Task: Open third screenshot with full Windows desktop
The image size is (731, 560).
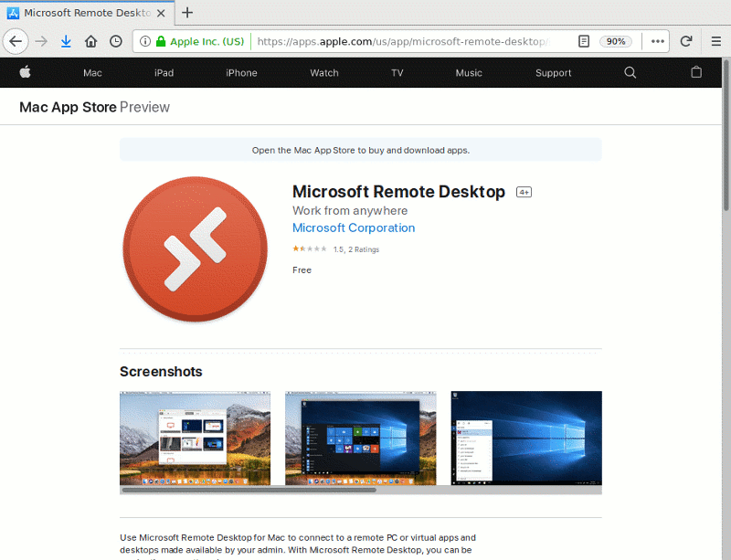Action: click(526, 438)
